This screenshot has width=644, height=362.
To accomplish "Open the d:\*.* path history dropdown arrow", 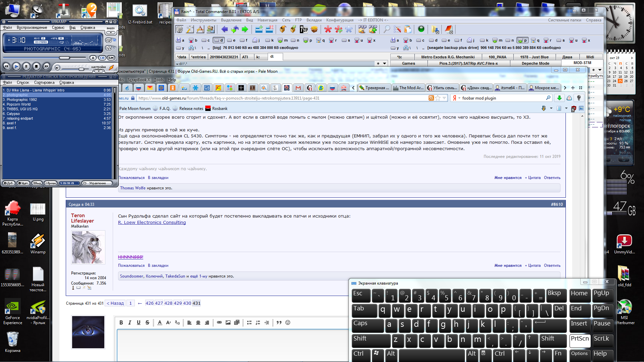I will (x=384, y=63).
